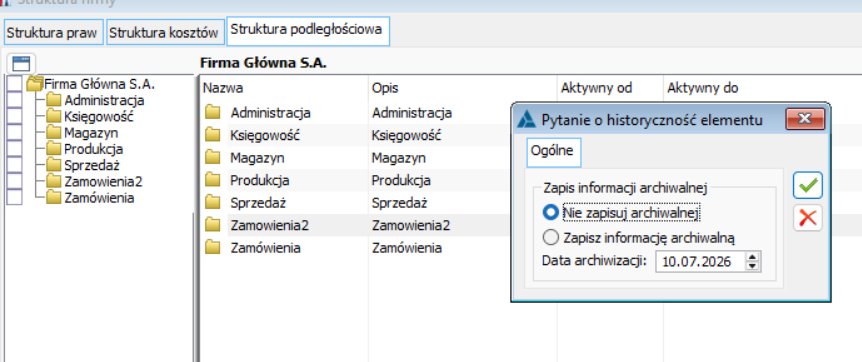Select Firma Główna S.A. root tree node
Screen dimensions: 862x362
click(100, 84)
